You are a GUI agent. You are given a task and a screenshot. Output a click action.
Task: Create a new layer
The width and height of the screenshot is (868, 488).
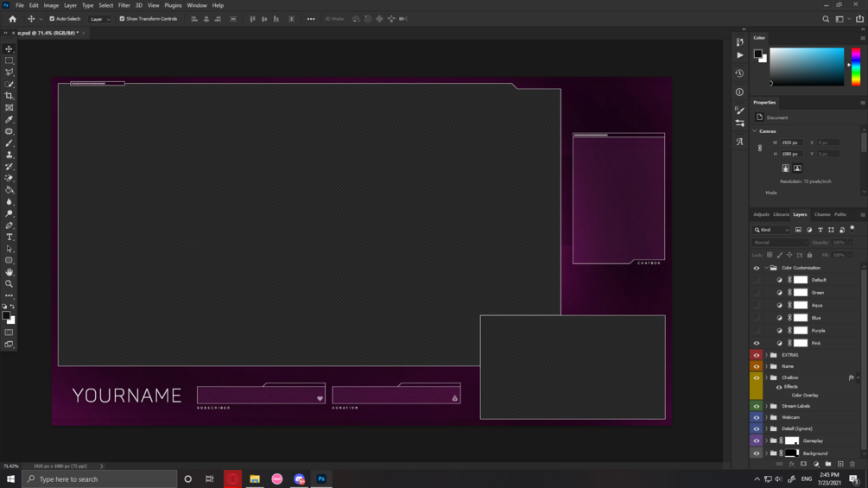[x=840, y=464]
